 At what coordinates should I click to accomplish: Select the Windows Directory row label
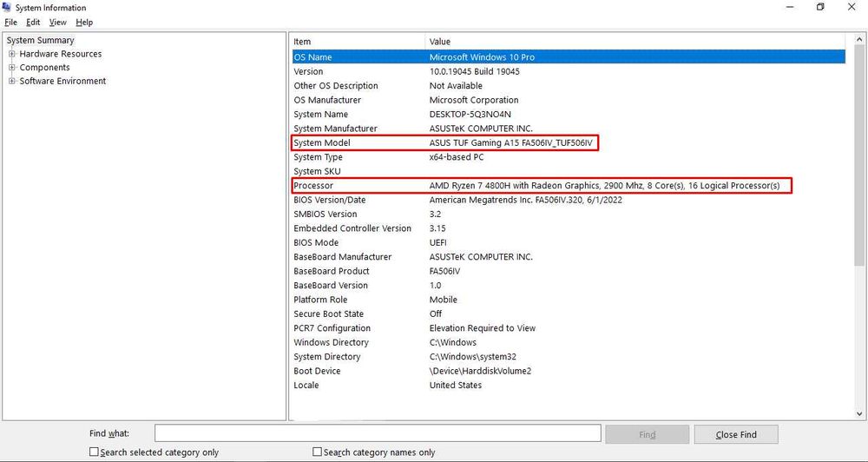pyautogui.click(x=331, y=343)
